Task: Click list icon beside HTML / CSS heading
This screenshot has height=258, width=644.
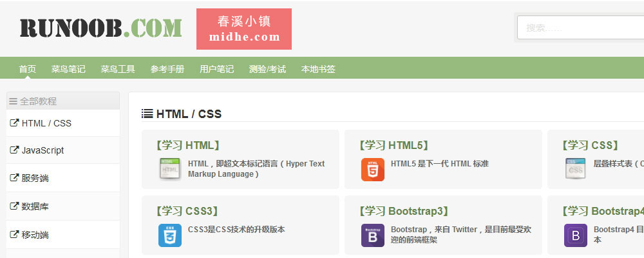Action: 147,114
